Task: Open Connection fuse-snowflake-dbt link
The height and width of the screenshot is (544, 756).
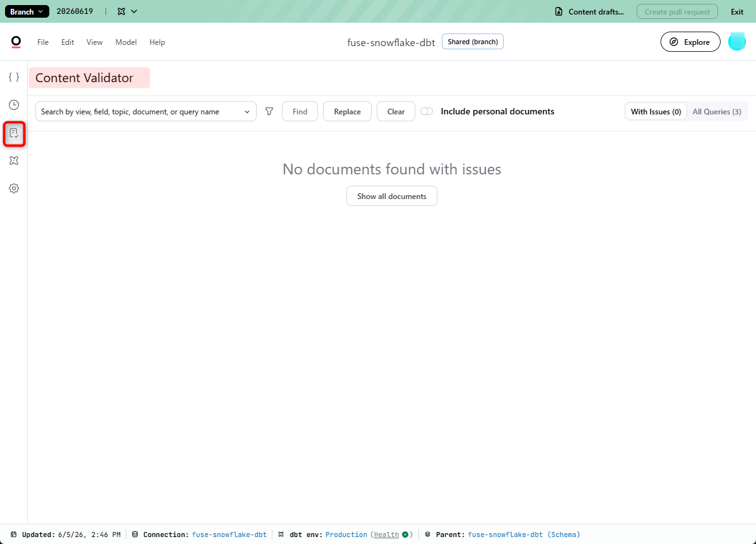Action: (x=229, y=535)
